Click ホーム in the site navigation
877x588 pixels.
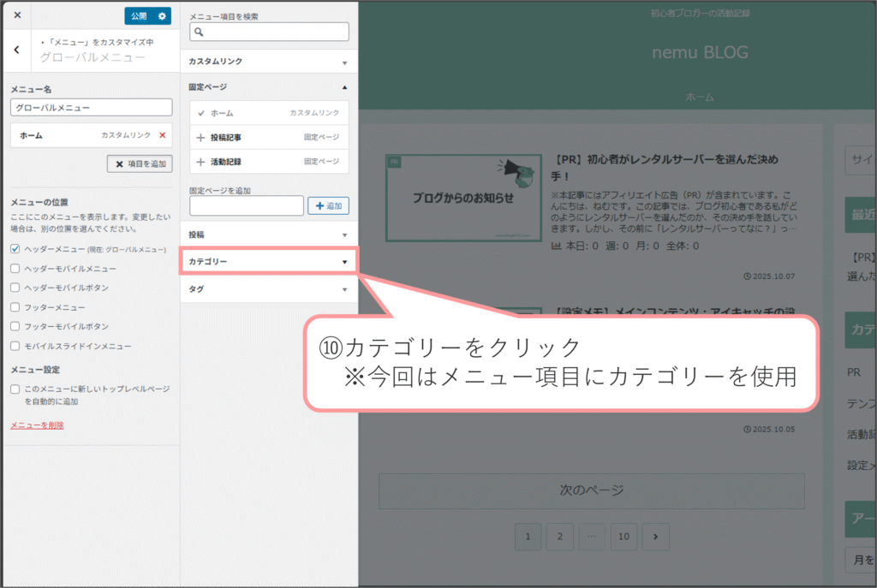[700, 98]
